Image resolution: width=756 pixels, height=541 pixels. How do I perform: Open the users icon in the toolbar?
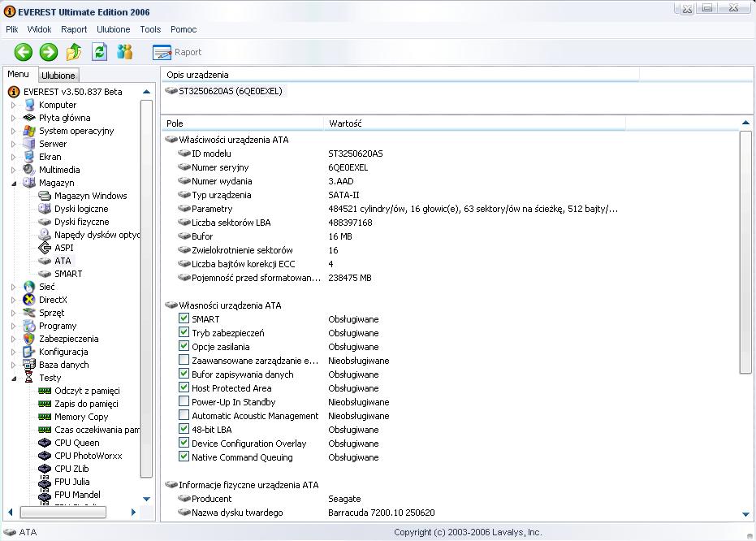point(124,52)
